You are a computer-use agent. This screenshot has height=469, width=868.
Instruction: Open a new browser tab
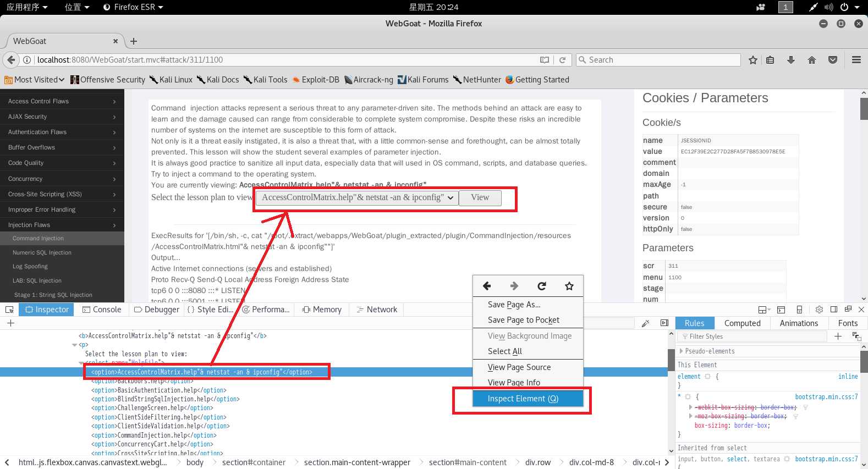pos(134,41)
